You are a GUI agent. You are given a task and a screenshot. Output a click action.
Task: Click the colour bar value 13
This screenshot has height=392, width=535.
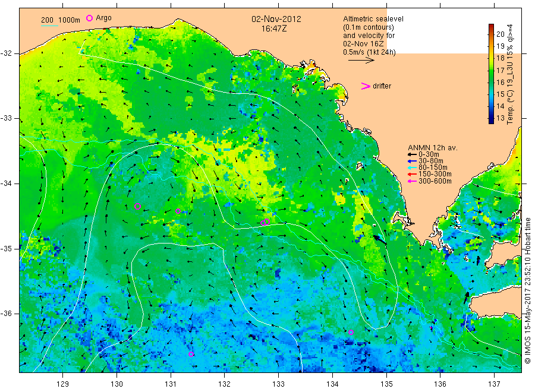pos(500,118)
